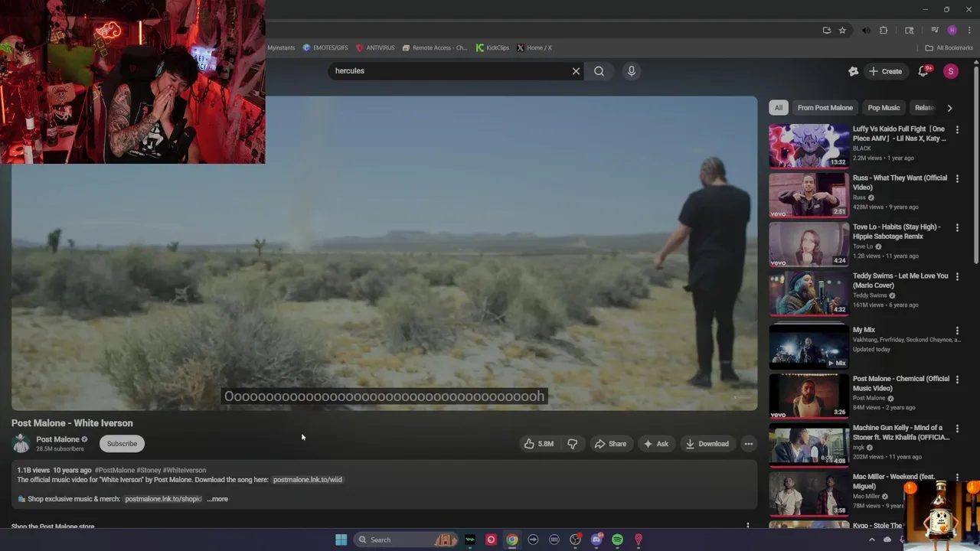
Task: Open postmalone.lnk.to/wiid link
Action: 307,480
